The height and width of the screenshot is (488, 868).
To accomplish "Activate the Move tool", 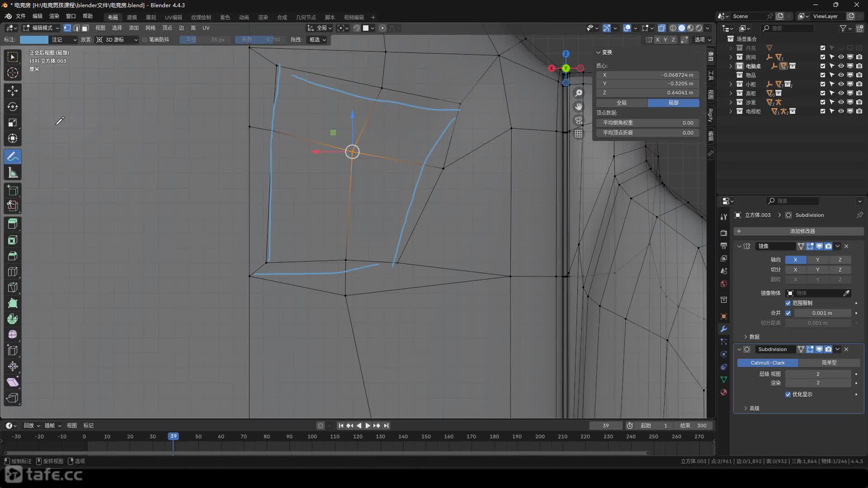I will coord(13,91).
